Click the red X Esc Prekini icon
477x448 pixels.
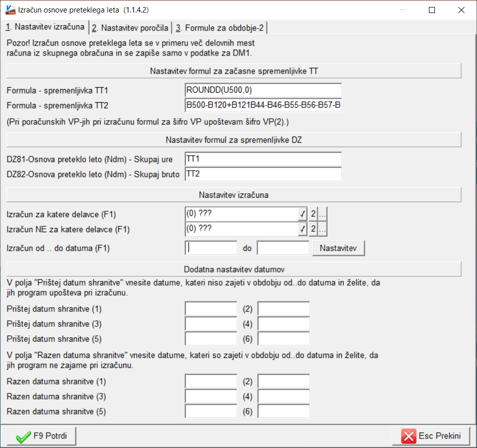[x=408, y=436]
